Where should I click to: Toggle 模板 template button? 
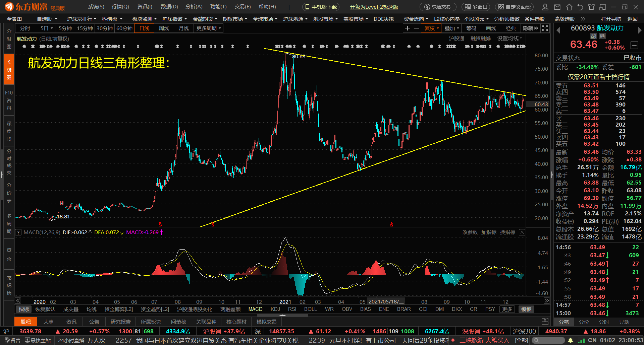click(526, 309)
